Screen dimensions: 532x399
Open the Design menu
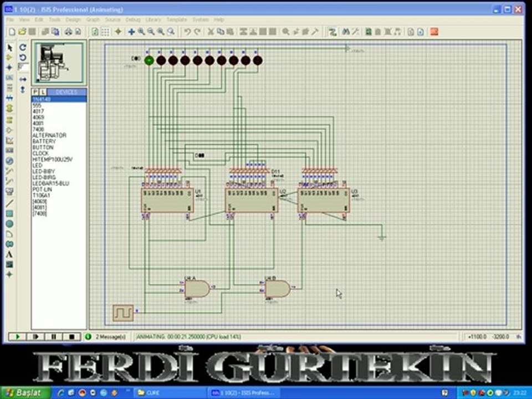click(x=73, y=20)
